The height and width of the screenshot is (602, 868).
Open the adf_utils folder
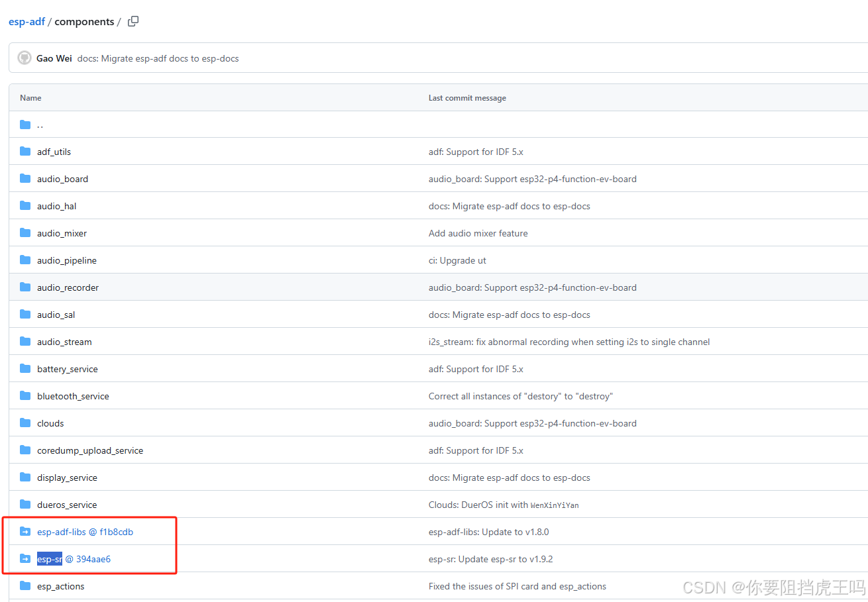[x=54, y=152]
